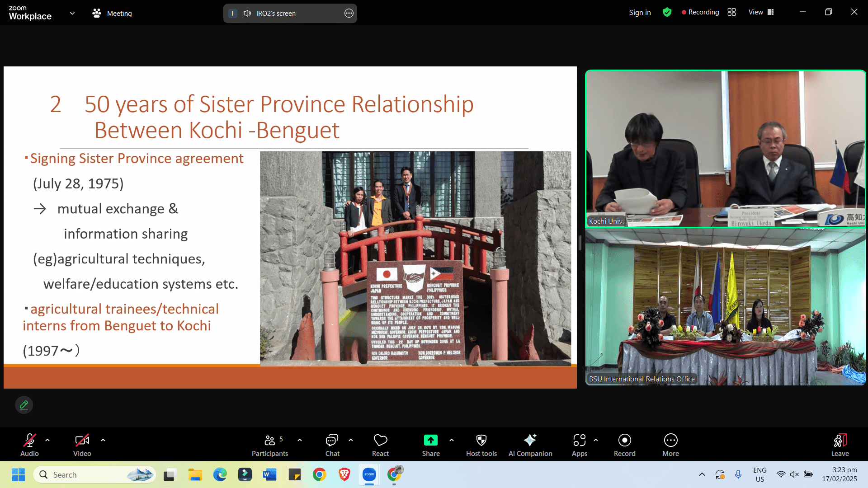868x488 pixels.
Task: Open the More options menu
Action: (670, 445)
